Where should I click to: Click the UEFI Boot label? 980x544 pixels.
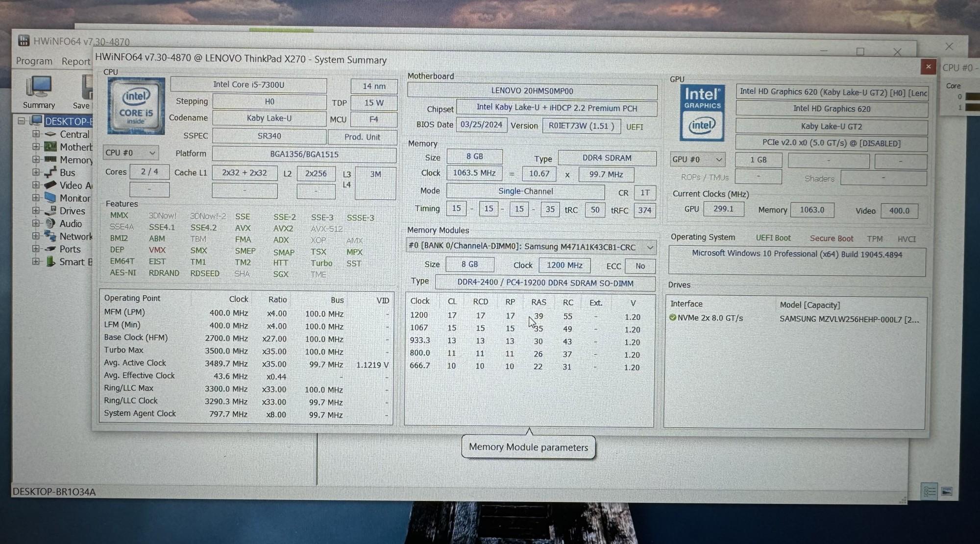773,238
